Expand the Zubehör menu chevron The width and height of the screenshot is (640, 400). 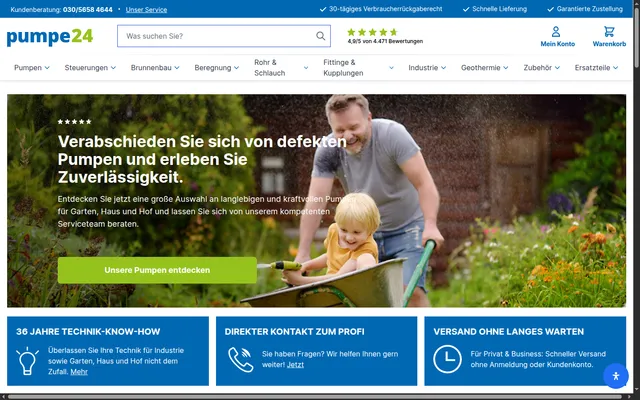(x=557, y=68)
